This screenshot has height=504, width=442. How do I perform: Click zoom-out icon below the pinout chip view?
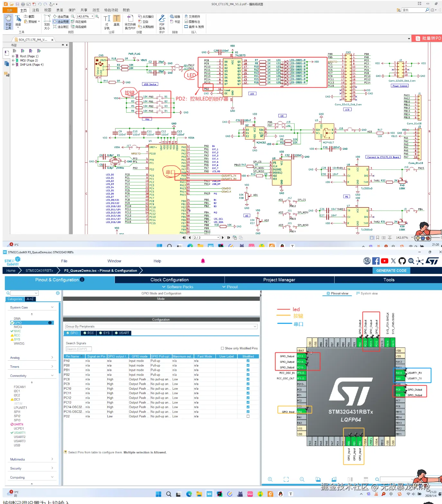tap(302, 479)
